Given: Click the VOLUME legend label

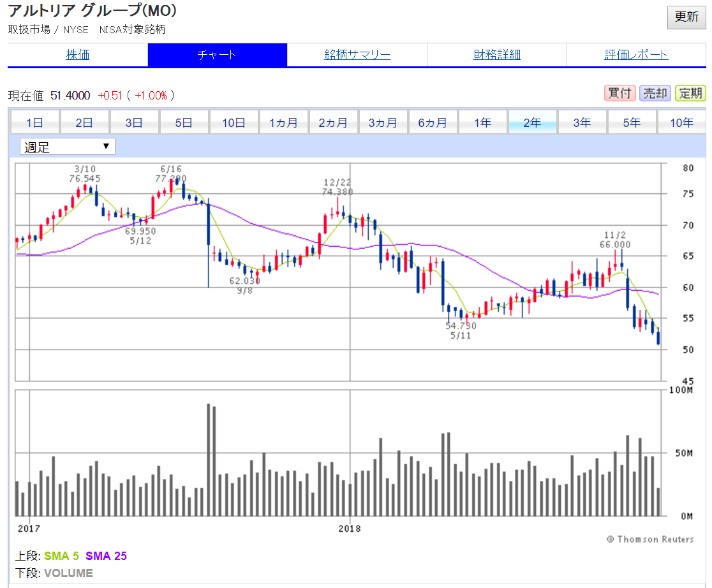Looking at the screenshot, I should pyautogui.click(x=68, y=573).
